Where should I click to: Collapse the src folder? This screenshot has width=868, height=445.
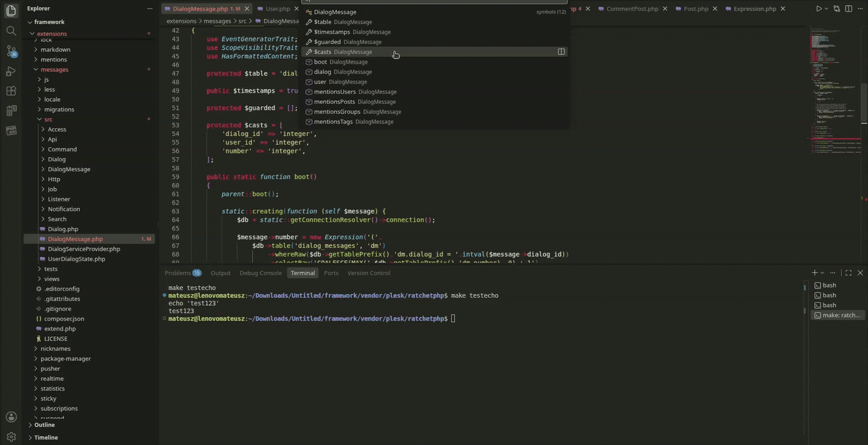point(48,119)
